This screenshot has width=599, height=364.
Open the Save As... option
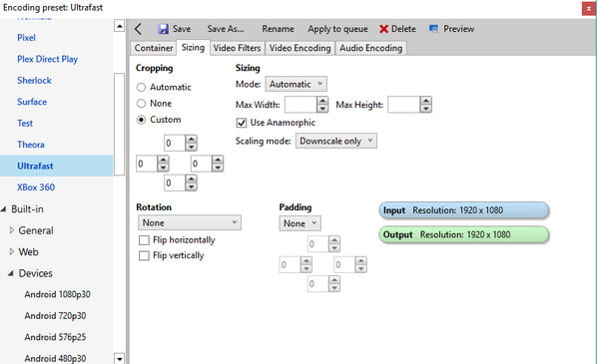tap(226, 29)
